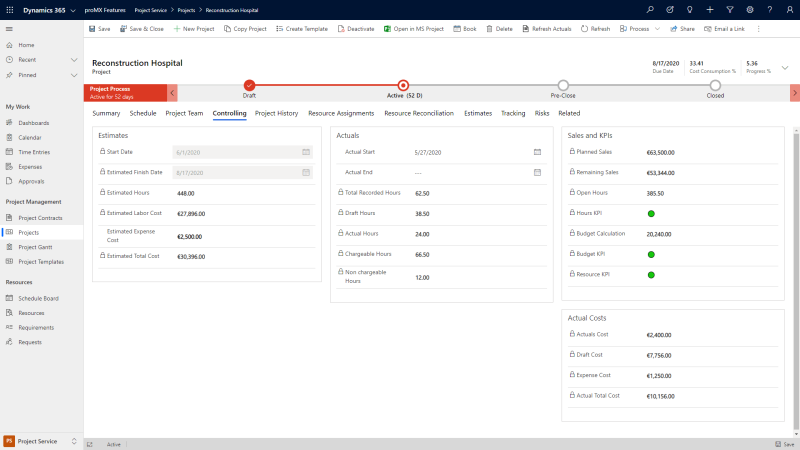Collapse the sidebar with hamburger menu

click(9, 29)
